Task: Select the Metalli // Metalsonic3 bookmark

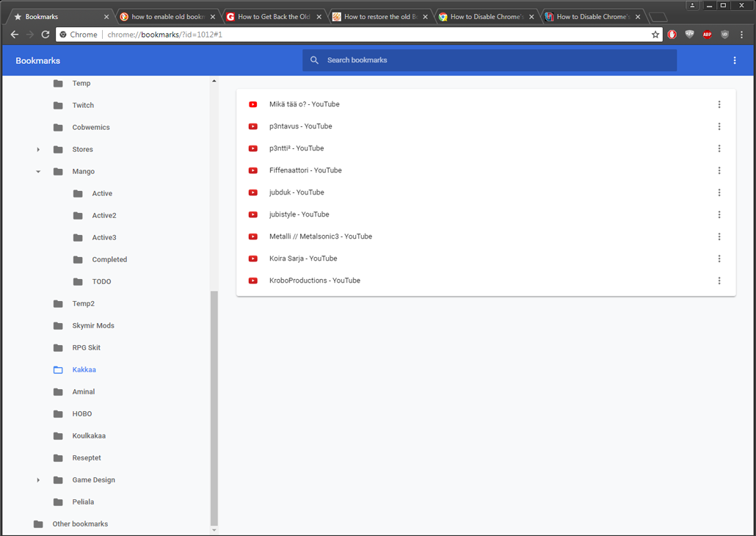Action: point(320,236)
